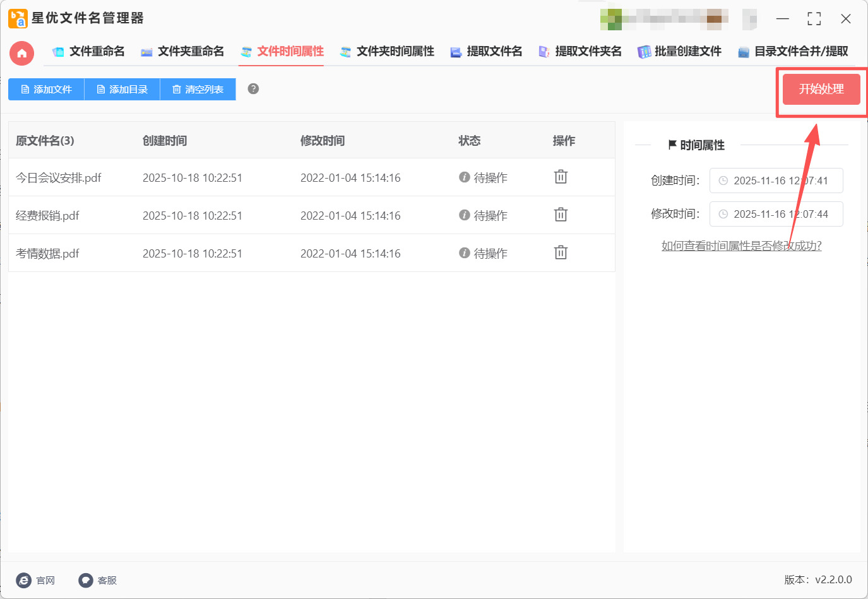868x599 pixels.
Task: Delete 今日会议安排.pdf using its trash icon
Action: tap(561, 177)
